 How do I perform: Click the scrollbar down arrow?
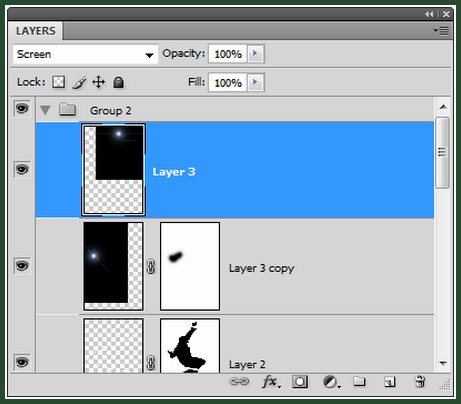[x=443, y=363]
